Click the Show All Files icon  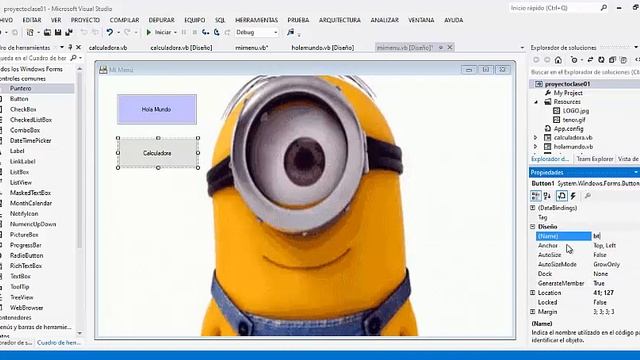[623, 60]
